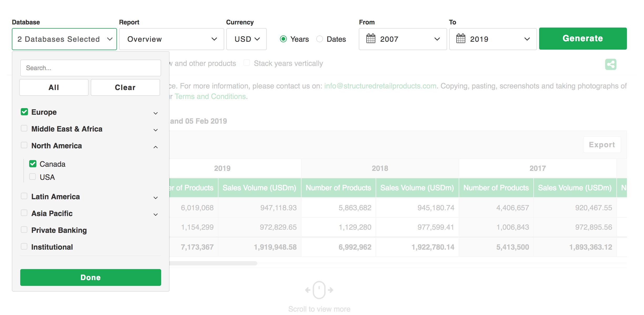This screenshot has width=644, height=315.
Task: Check the Middle East & Africa checkbox
Action: (x=24, y=128)
